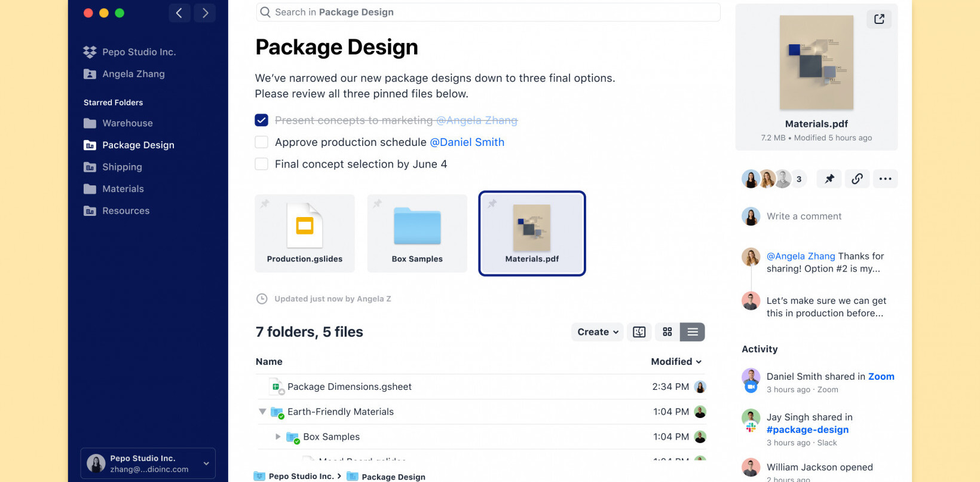The width and height of the screenshot is (980, 482).
Task: Switch to grid view layout
Action: tap(667, 332)
